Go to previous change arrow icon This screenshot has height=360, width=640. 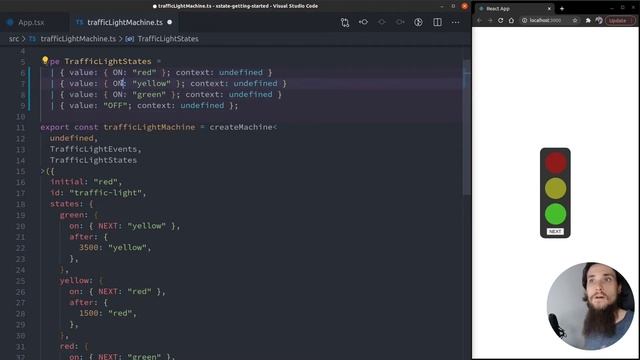[363, 22]
